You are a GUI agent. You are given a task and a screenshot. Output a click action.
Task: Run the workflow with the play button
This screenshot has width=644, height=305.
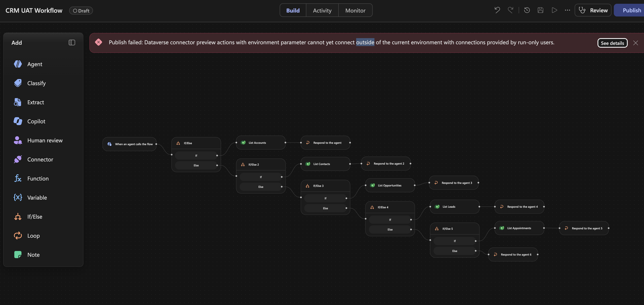(554, 10)
